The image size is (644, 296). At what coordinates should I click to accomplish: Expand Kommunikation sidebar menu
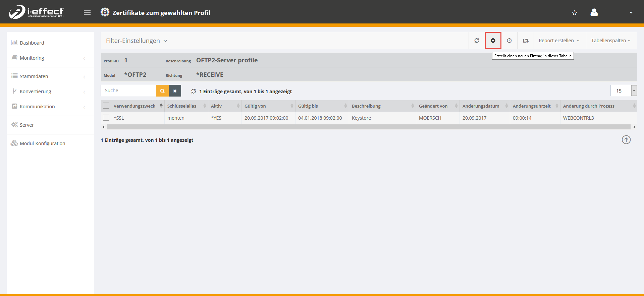point(37,107)
